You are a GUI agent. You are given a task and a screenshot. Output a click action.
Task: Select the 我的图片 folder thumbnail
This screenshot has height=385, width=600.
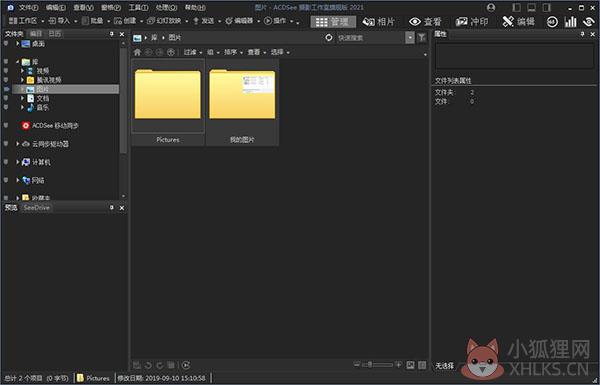click(x=242, y=102)
